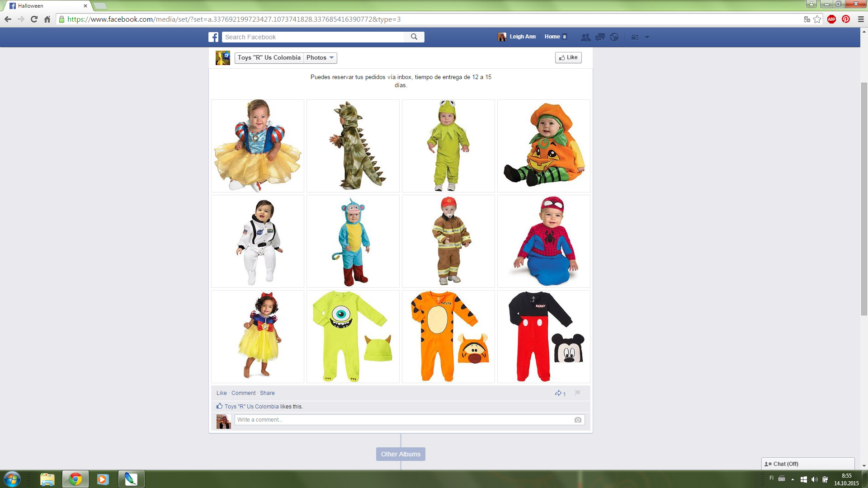Open account settings dropdown arrow
The width and height of the screenshot is (868, 488).
647,37
